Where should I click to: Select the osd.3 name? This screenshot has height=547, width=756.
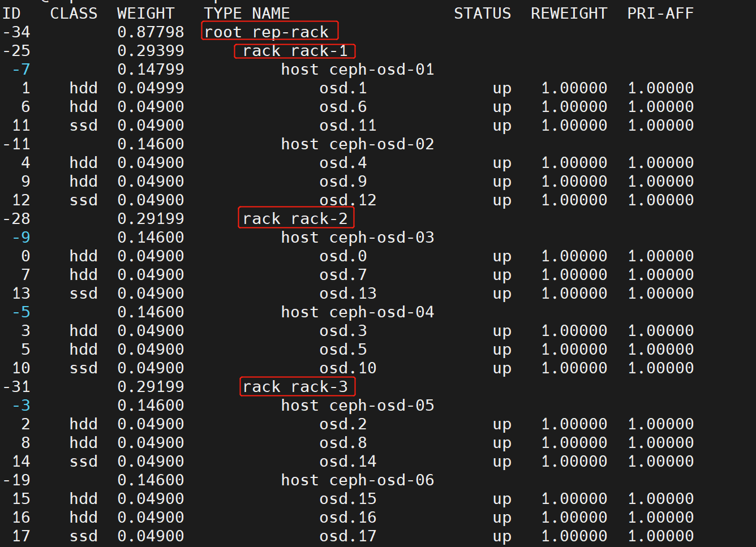343,331
